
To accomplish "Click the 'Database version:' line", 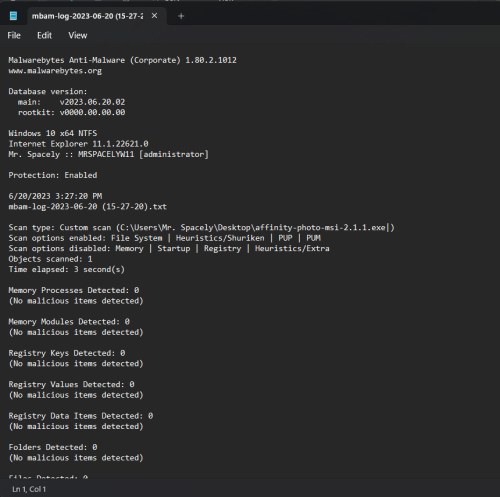I will (x=48, y=91).
